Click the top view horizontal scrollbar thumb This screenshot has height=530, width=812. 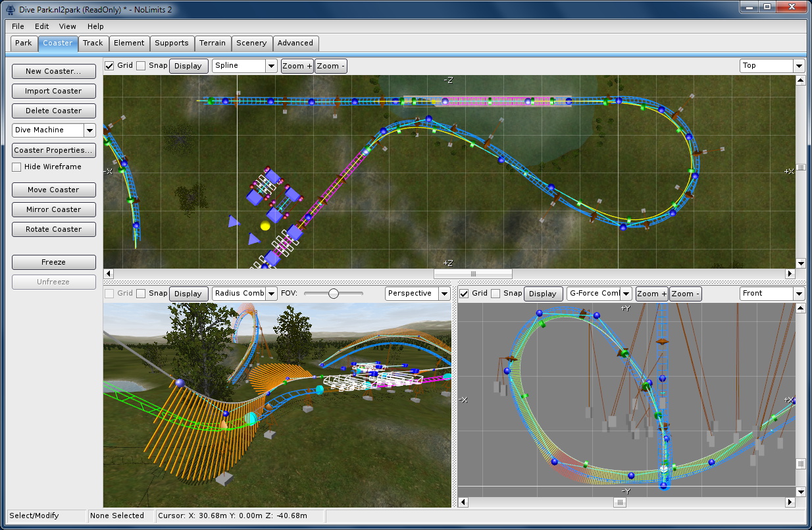(472, 274)
